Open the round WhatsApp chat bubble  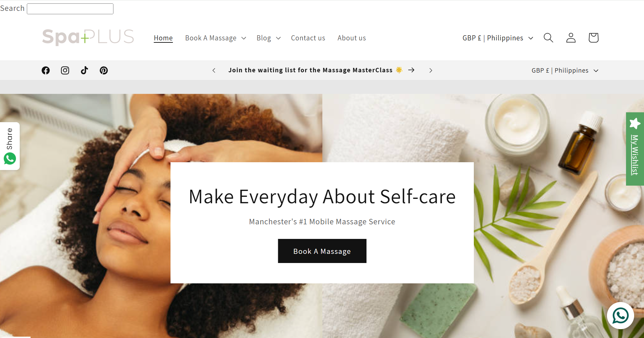pyautogui.click(x=620, y=316)
